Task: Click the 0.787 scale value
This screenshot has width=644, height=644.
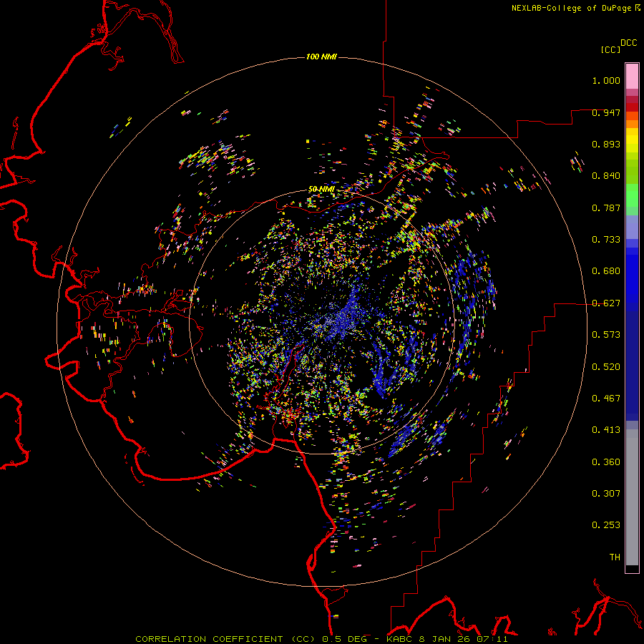Action: pos(606,208)
